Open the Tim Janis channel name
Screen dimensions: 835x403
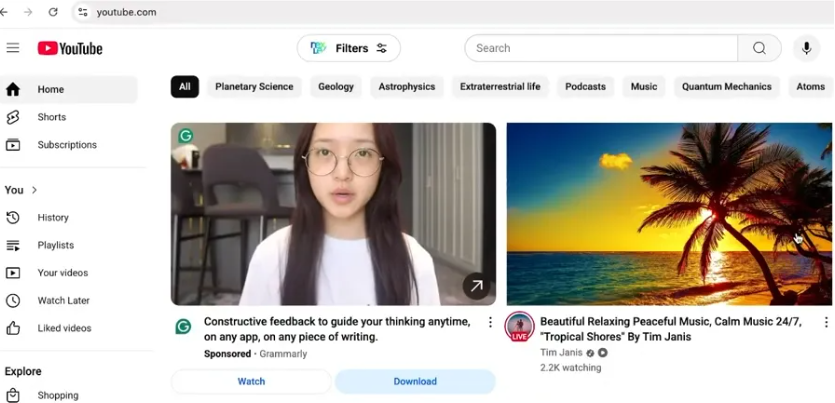[561, 352]
